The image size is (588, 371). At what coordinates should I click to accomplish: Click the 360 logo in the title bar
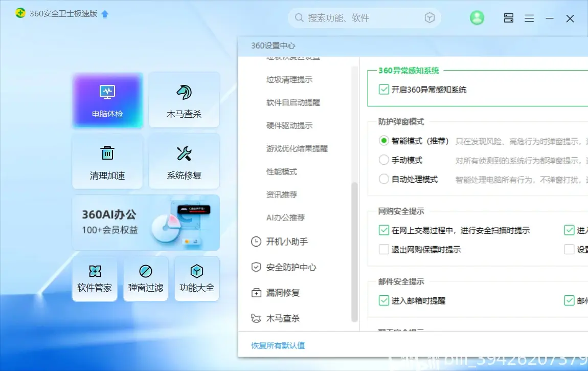[20, 13]
